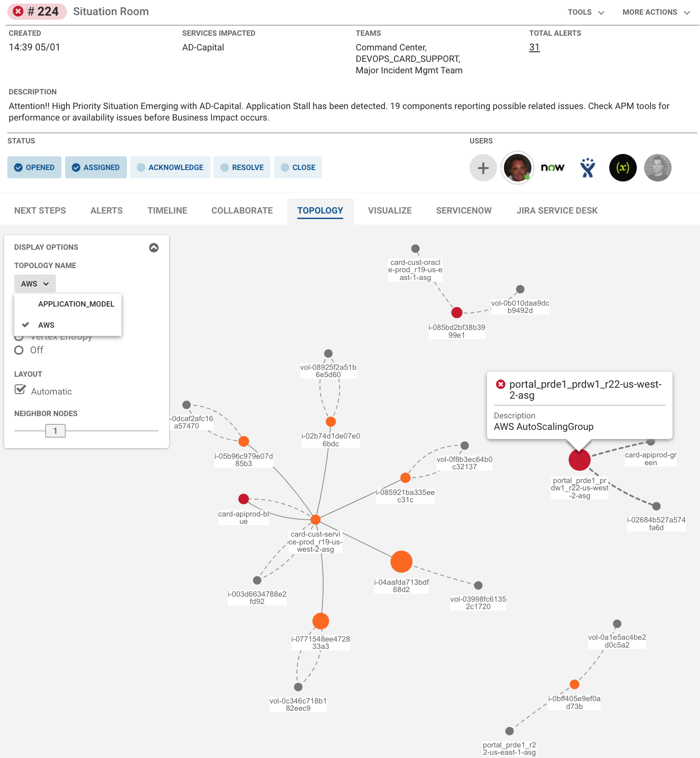The height and width of the screenshot is (758, 700).
Task: Click the grayscale user photo avatar
Action: (657, 168)
